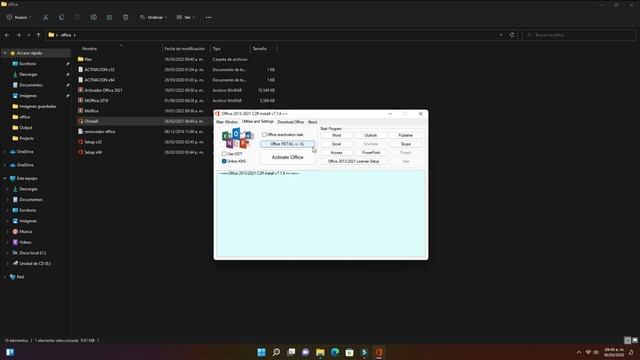Click the Explorer search input field

(579, 35)
